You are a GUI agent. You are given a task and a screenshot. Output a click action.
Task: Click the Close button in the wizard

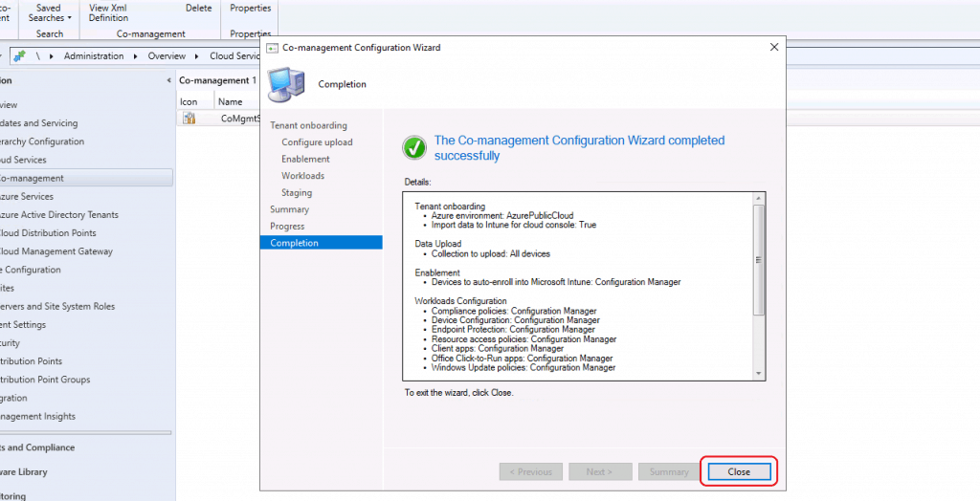coord(739,471)
